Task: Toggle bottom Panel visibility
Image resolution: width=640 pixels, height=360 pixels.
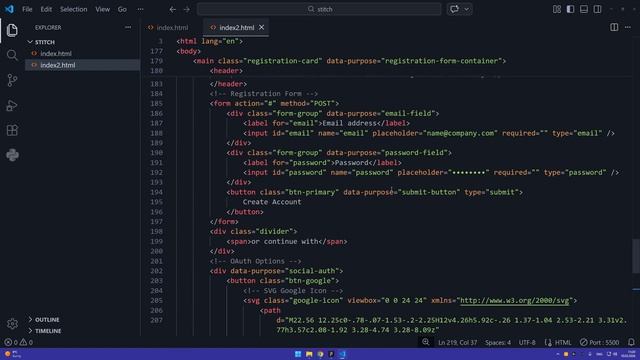Action: pyautogui.click(x=584, y=9)
